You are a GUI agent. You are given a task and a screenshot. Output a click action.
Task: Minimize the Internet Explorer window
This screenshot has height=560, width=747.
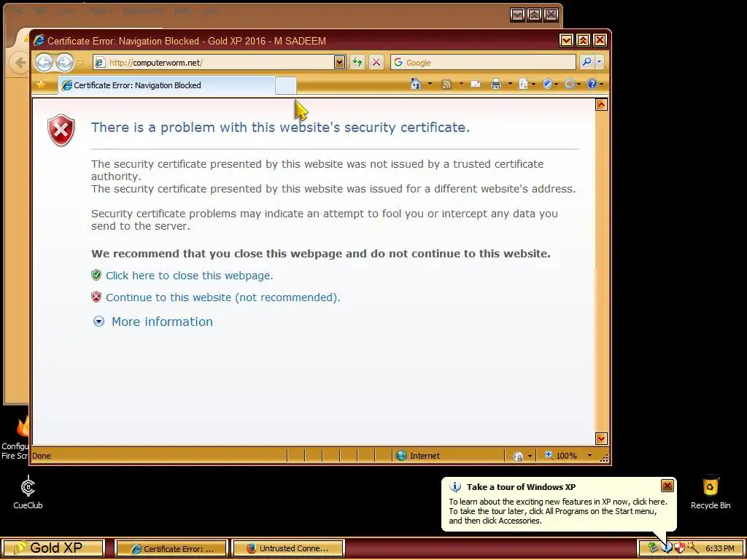click(566, 41)
